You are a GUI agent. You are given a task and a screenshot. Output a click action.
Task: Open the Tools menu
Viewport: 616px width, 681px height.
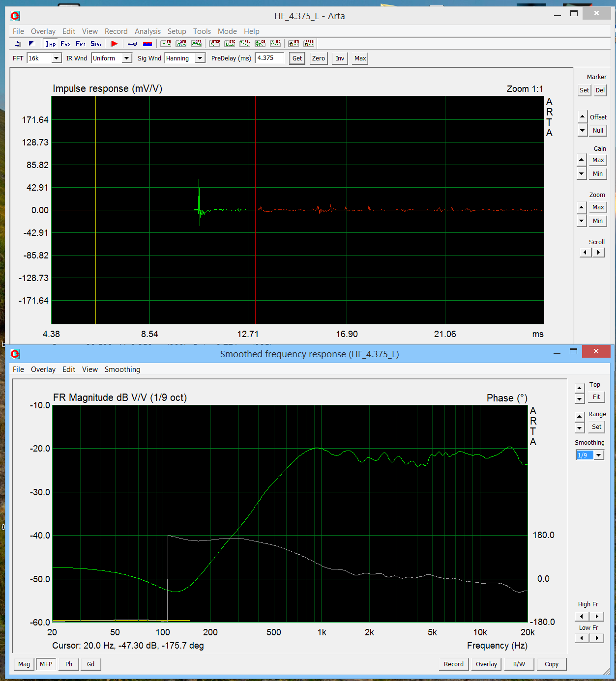[202, 31]
